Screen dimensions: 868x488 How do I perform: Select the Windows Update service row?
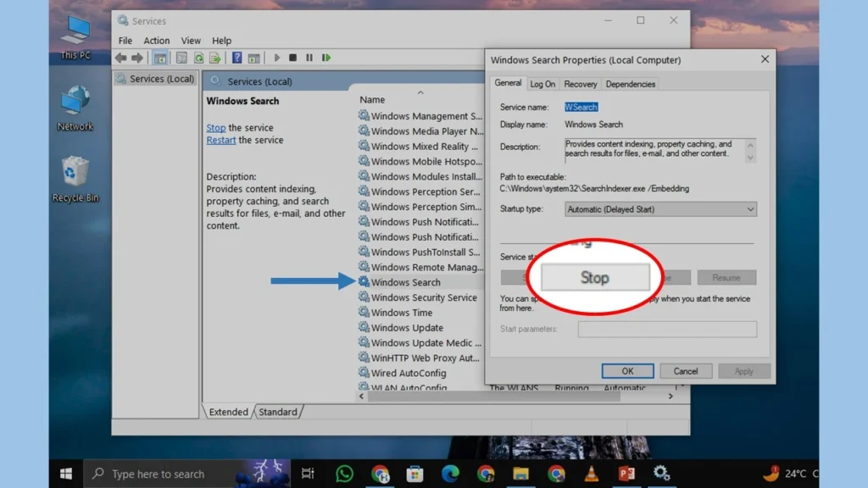pyautogui.click(x=420, y=328)
